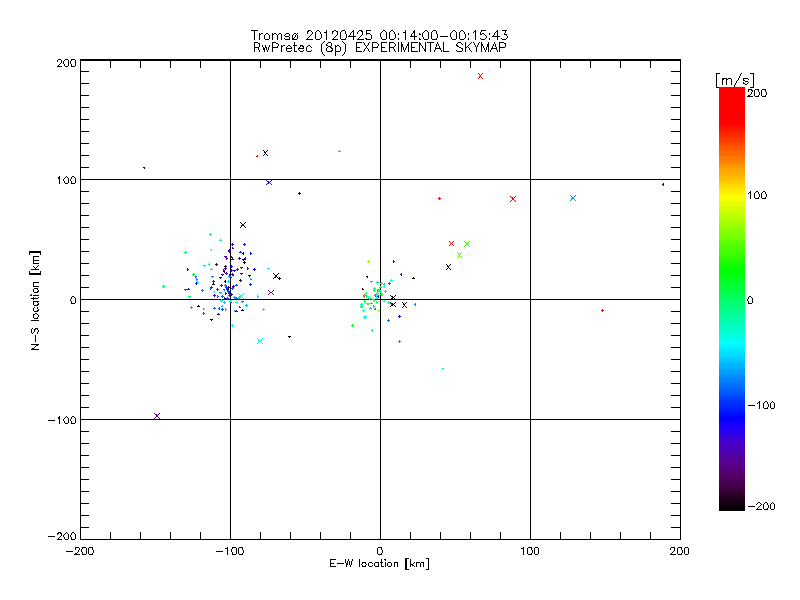800x600 pixels.
Task: Pick the red section of the colorbar
Action: tap(731, 110)
